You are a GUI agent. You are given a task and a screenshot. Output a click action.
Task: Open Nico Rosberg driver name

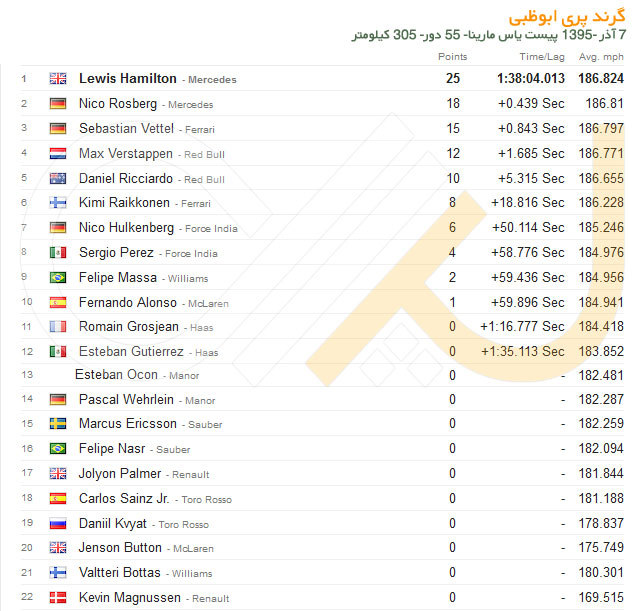click(x=118, y=103)
